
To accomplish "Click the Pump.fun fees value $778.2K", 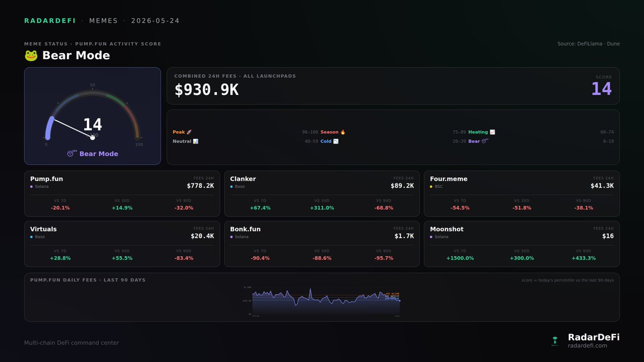I will coord(201,186).
